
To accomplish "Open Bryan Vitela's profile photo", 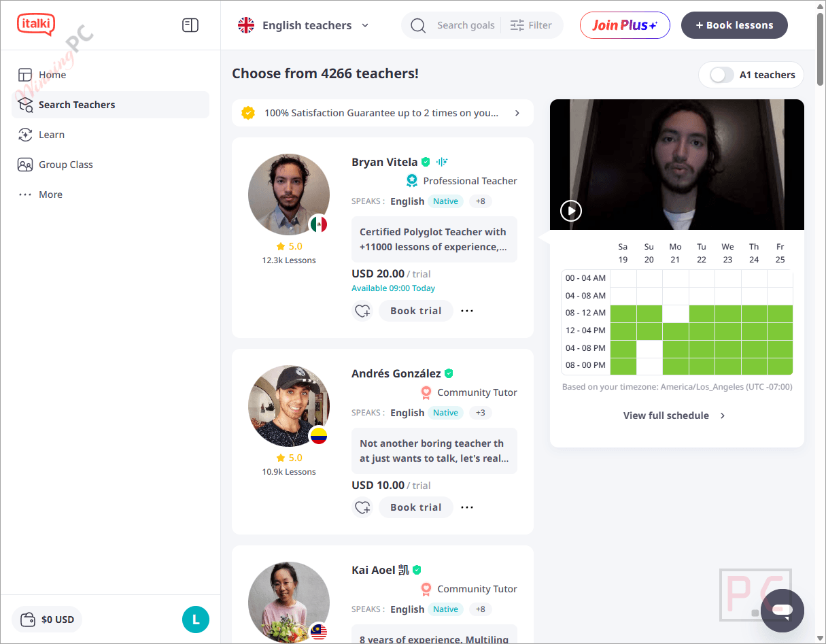I will 289,194.
